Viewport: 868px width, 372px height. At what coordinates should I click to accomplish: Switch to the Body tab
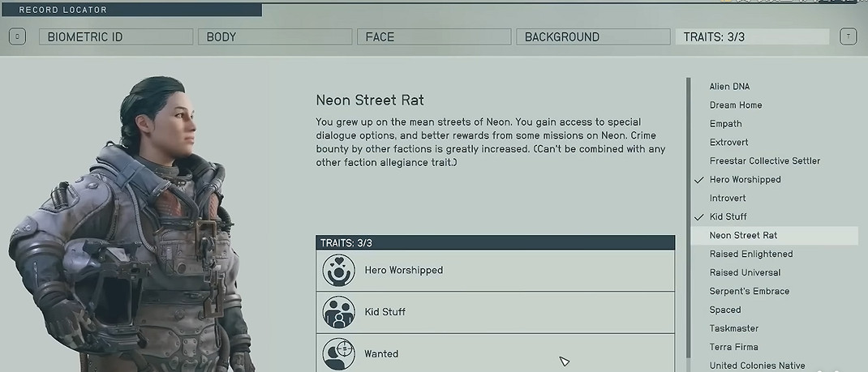(276, 36)
